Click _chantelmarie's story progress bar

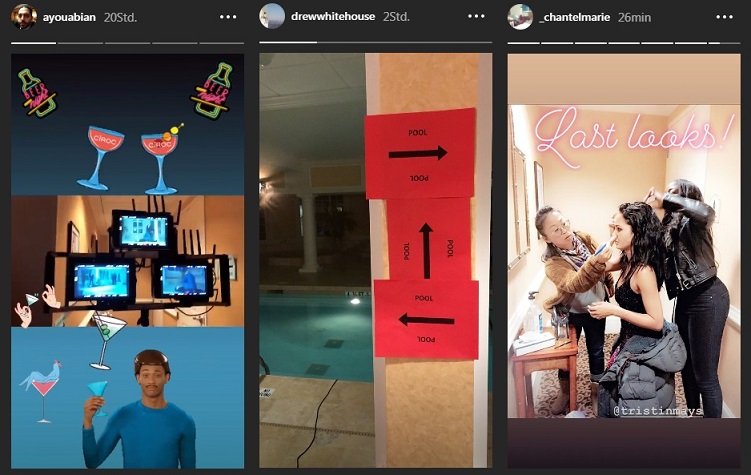(624, 43)
